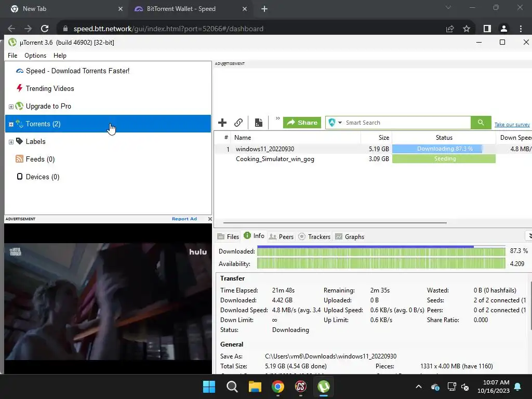Viewport: 532px width, 399px height.
Task: Click the Smart Search input field
Action: pos(407,123)
